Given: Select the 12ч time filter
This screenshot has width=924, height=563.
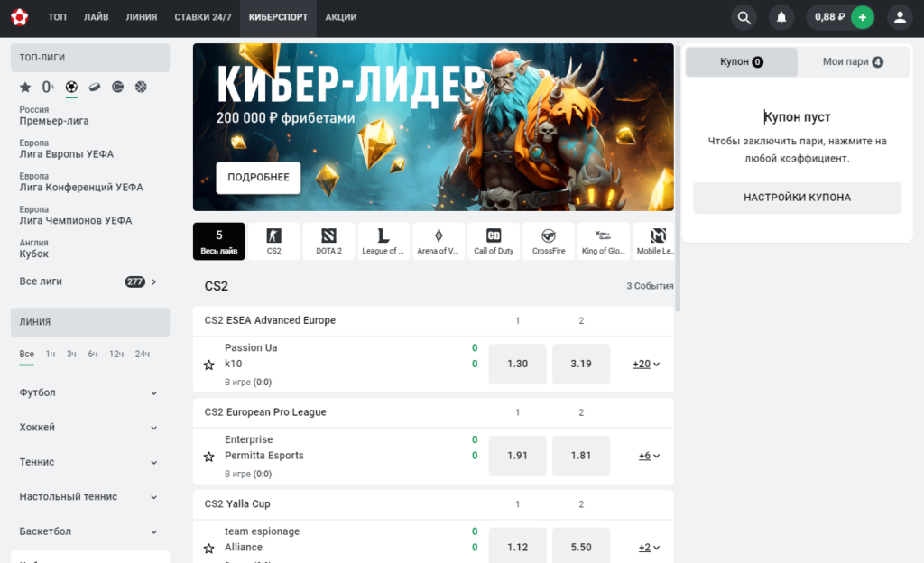Looking at the screenshot, I should (116, 354).
